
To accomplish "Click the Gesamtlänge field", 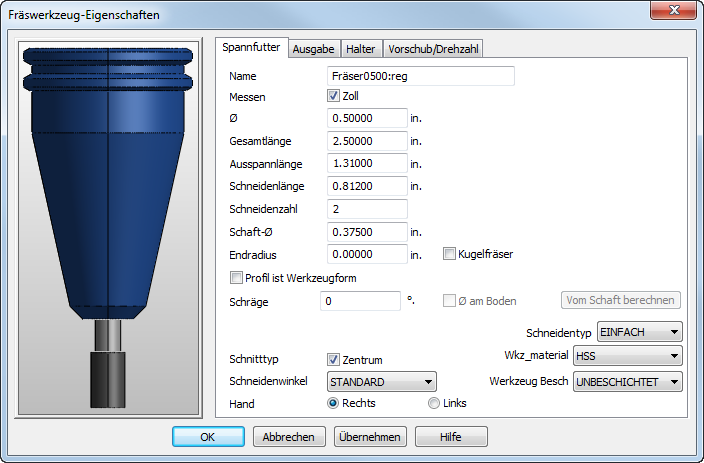I will 367,141.
